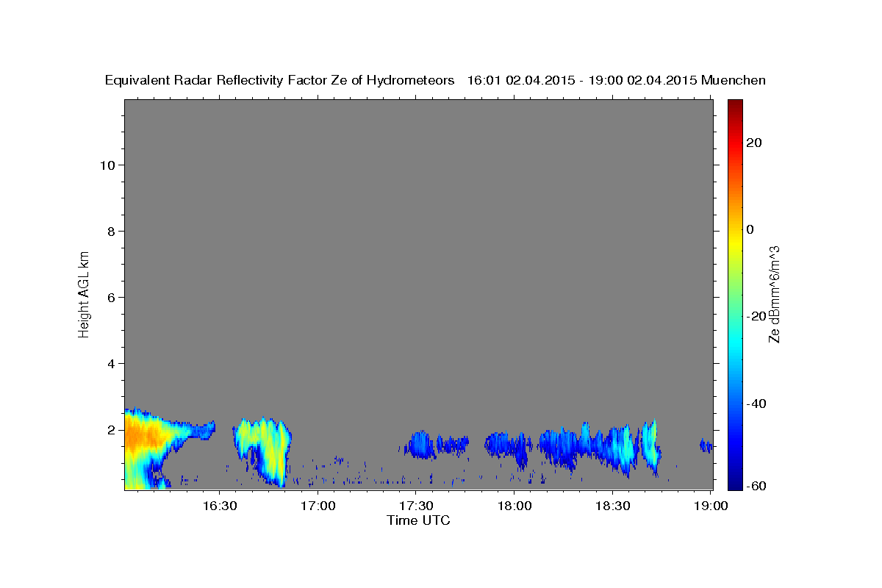Click the reflectivity color scale bar

[734, 294]
